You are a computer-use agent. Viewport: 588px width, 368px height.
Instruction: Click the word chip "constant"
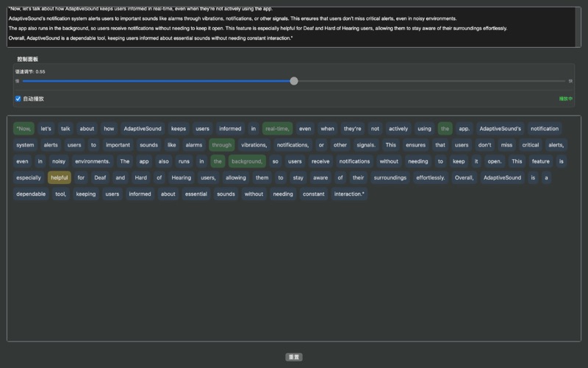click(x=314, y=194)
